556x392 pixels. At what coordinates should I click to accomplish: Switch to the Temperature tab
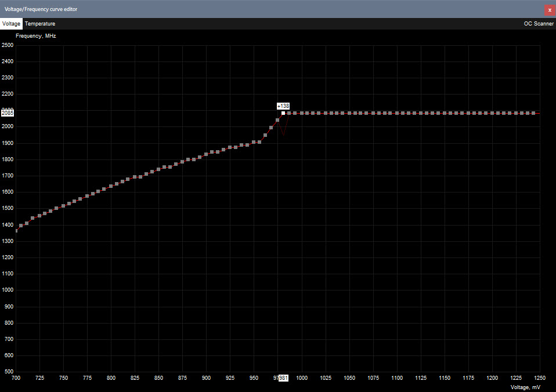[x=39, y=24]
